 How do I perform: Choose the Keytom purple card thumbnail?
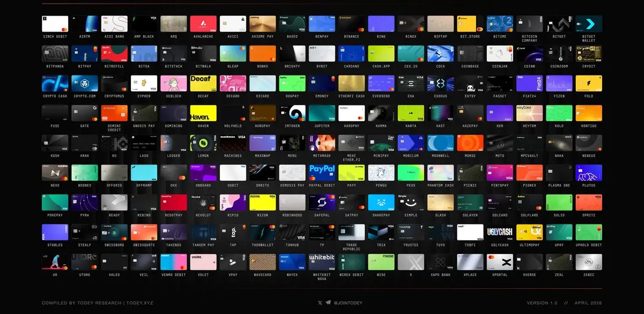click(x=530, y=113)
